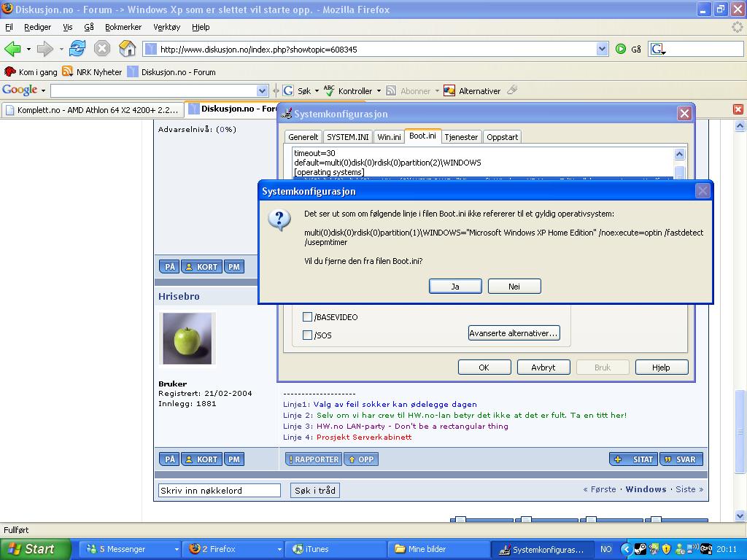Screen dimensions: 747x560
Task: Open the Rediger menu
Action: click(x=38, y=27)
